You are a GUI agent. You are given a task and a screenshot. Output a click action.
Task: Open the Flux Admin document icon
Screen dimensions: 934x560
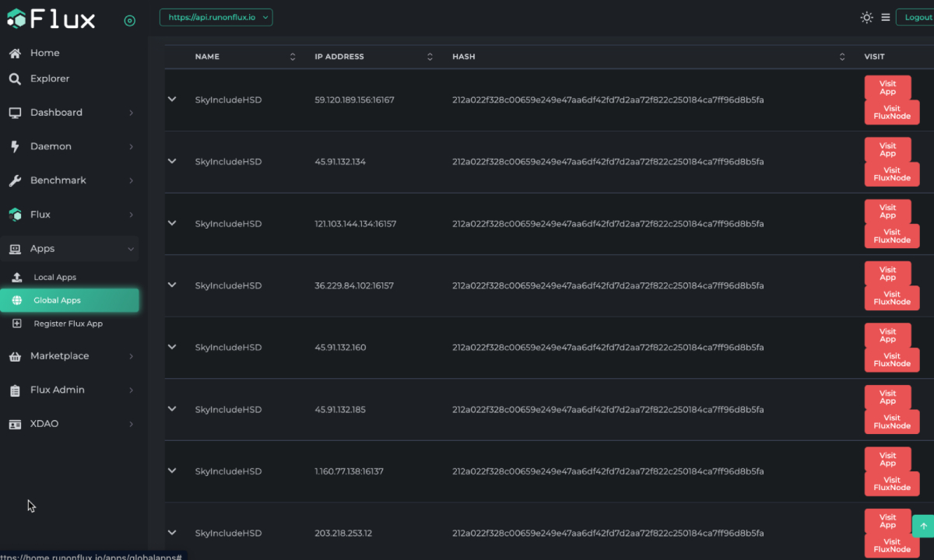click(x=15, y=390)
